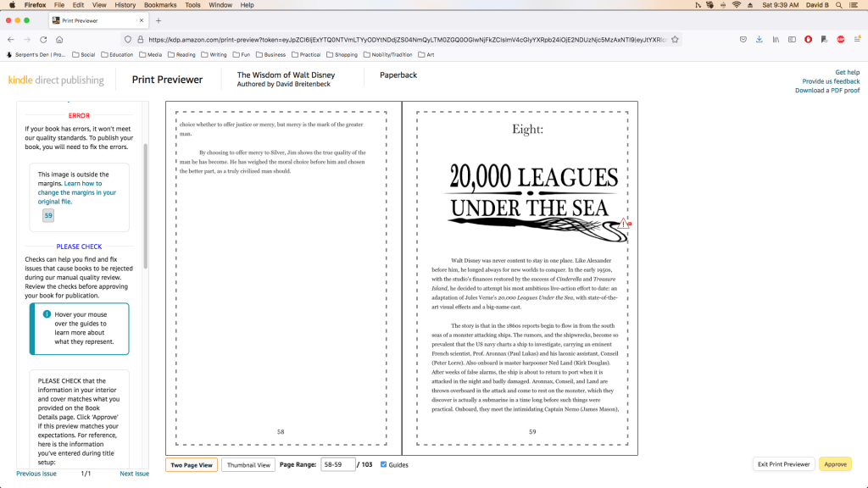Click the Save to Pocket icon
The width and height of the screenshot is (868, 488).
point(743,39)
